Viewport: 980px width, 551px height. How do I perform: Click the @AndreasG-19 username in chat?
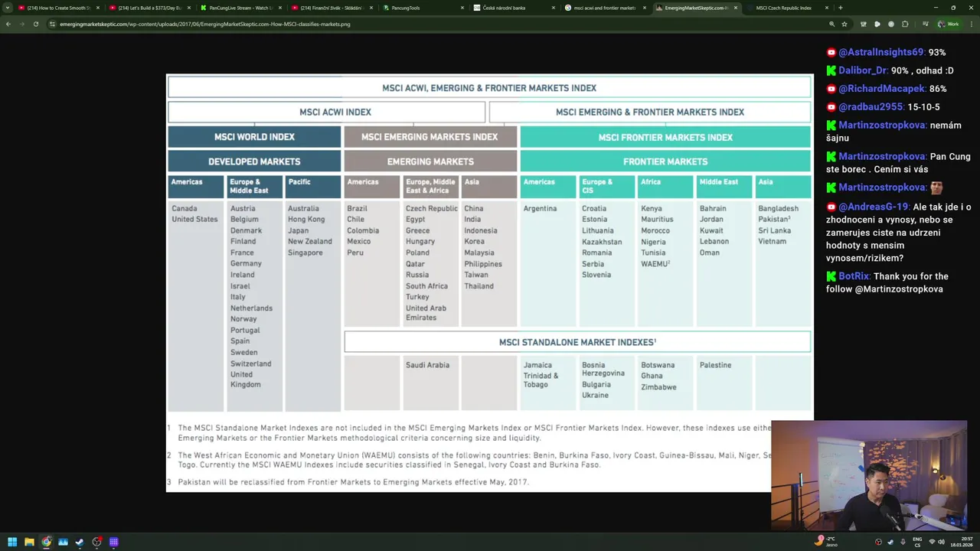pos(874,207)
